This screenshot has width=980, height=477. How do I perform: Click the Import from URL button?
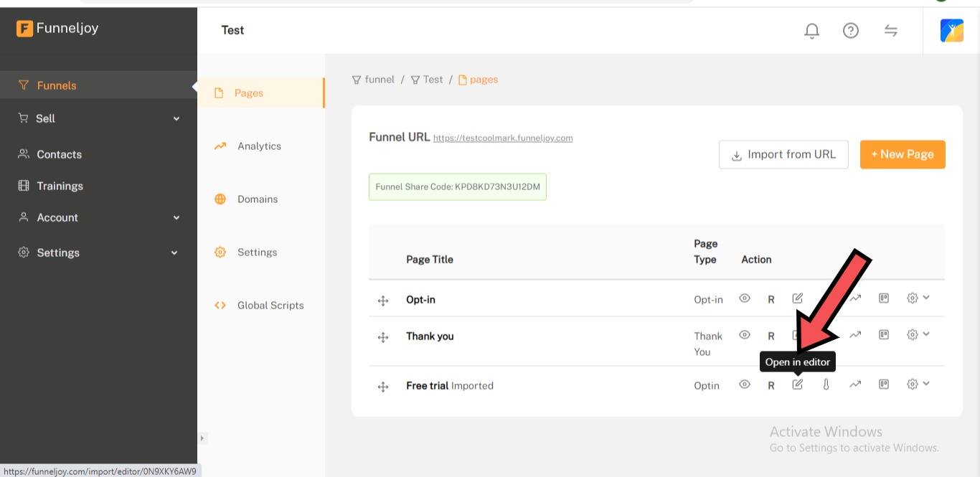click(x=783, y=154)
